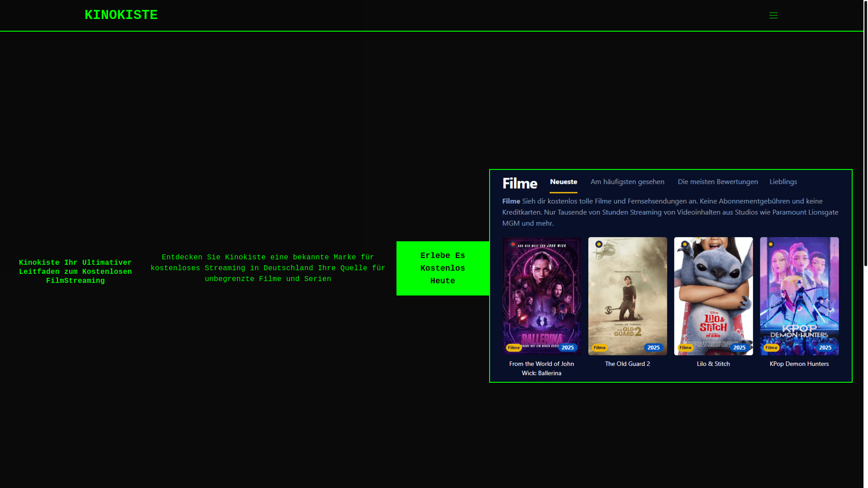This screenshot has height=488, width=868.
Task: Select the Neueste tab
Action: [563, 182]
